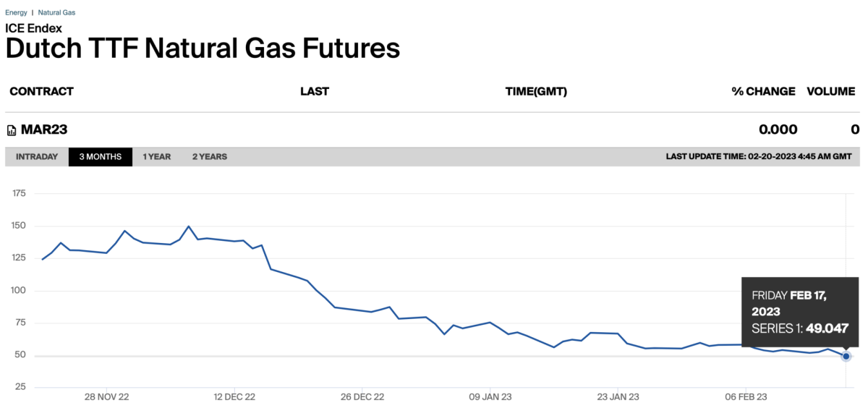Click the last update time text
Image resolution: width=868 pixels, height=408 pixels.
click(759, 157)
